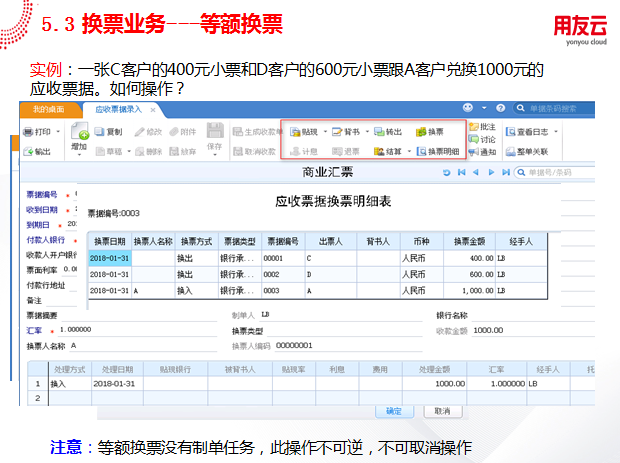Click the 确定 (OK) button
Image resolution: width=620 pixels, height=463 pixels.
(393, 411)
